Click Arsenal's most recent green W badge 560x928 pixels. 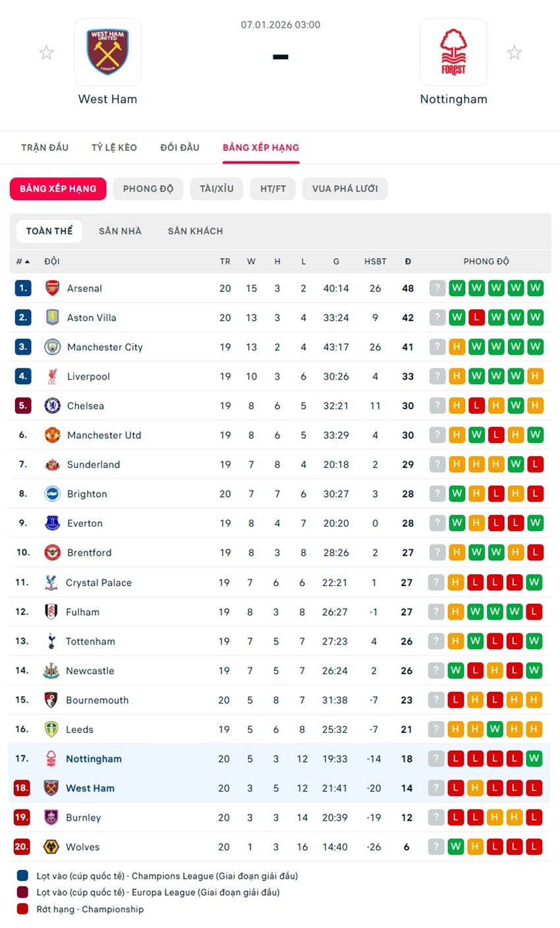457,288
